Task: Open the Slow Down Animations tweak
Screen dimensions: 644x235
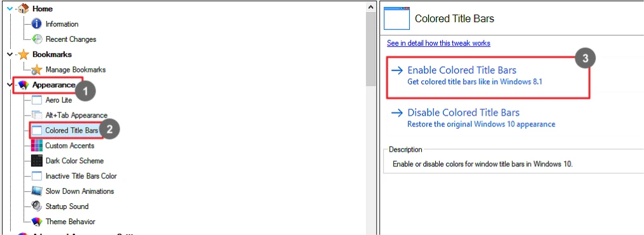Action: tap(80, 191)
